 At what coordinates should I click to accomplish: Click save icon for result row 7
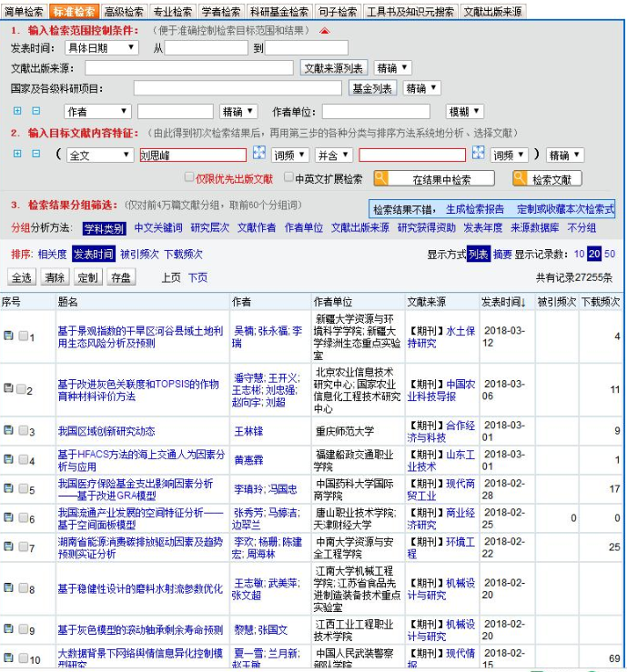click(8, 547)
